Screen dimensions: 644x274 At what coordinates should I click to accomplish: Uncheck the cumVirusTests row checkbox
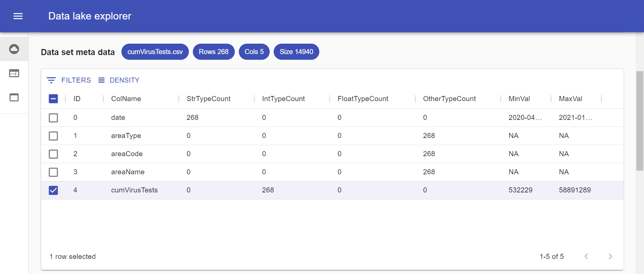[53, 190]
